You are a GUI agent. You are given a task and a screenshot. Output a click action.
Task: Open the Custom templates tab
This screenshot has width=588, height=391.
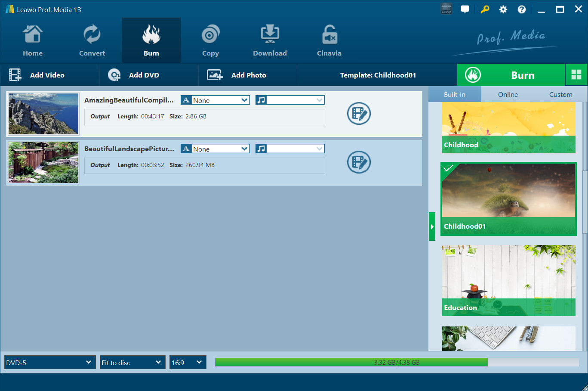[560, 94]
